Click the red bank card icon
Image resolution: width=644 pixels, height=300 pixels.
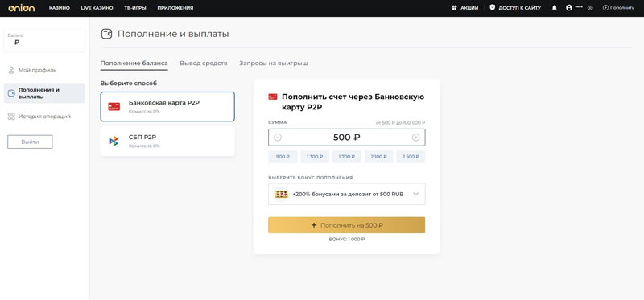pyautogui.click(x=114, y=107)
